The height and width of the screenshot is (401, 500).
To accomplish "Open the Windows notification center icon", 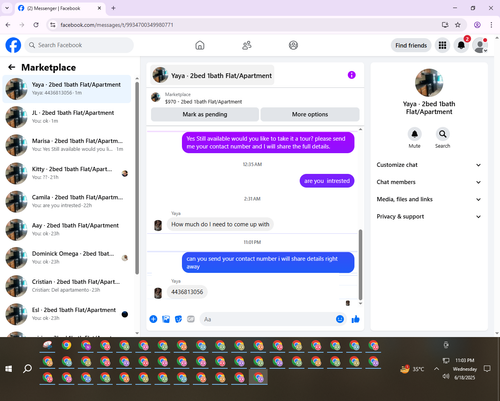I will (x=487, y=369).
